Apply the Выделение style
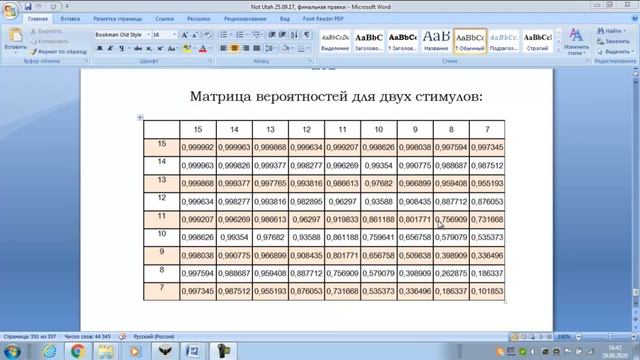 (335, 41)
